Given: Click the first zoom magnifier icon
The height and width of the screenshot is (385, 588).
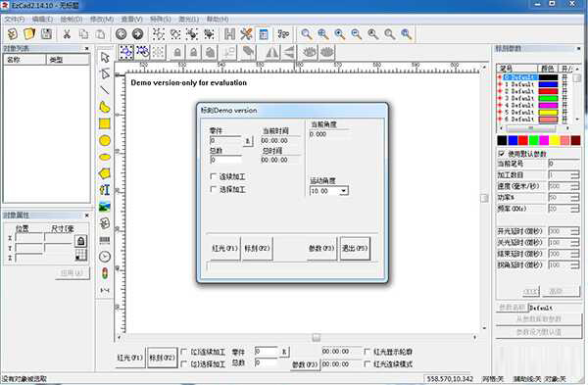Looking at the screenshot, I should click(x=307, y=34).
